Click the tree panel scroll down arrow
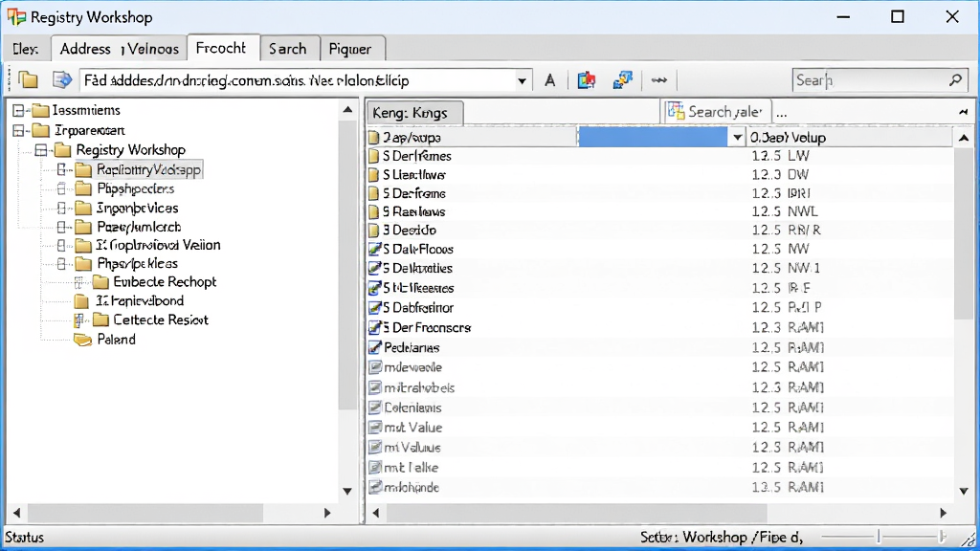 [347, 492]
